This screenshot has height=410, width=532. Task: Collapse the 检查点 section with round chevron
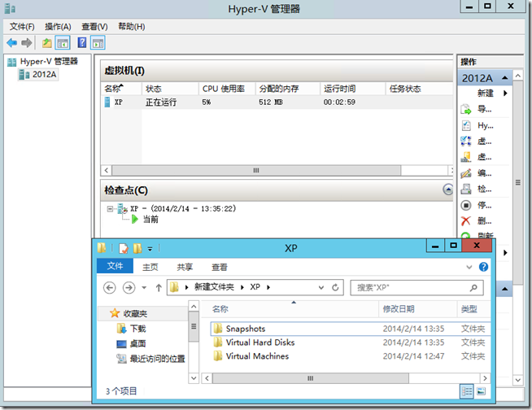click(448, 190)
